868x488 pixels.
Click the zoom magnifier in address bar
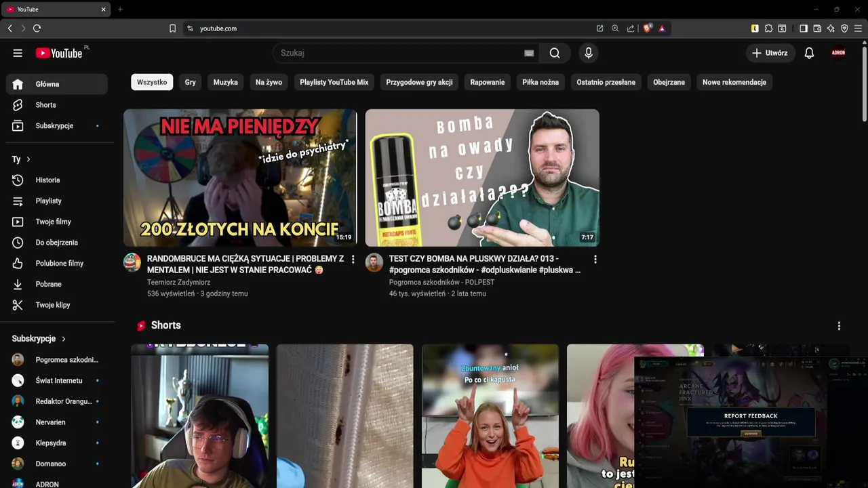pyautogui.click(x=615, y=28)
